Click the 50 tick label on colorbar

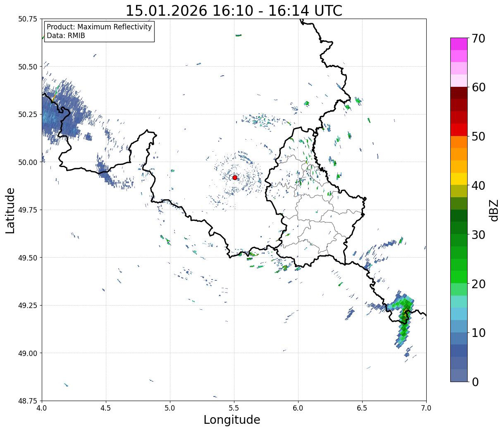point(478,136)
